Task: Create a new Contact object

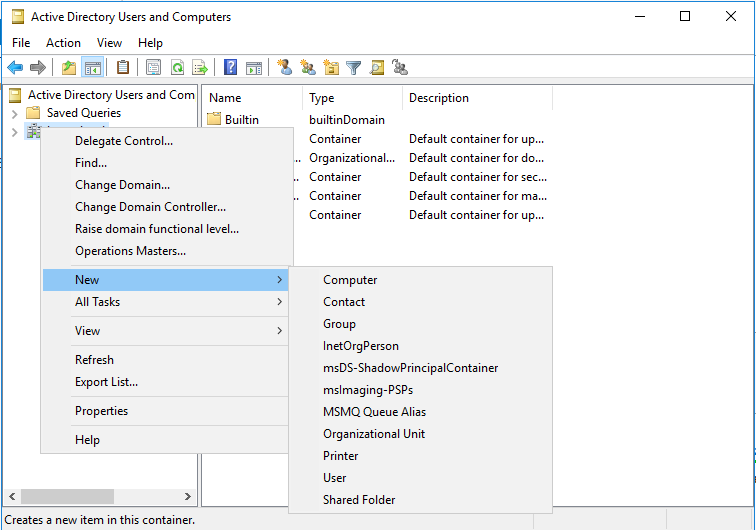Action: [x=420, y=302]
